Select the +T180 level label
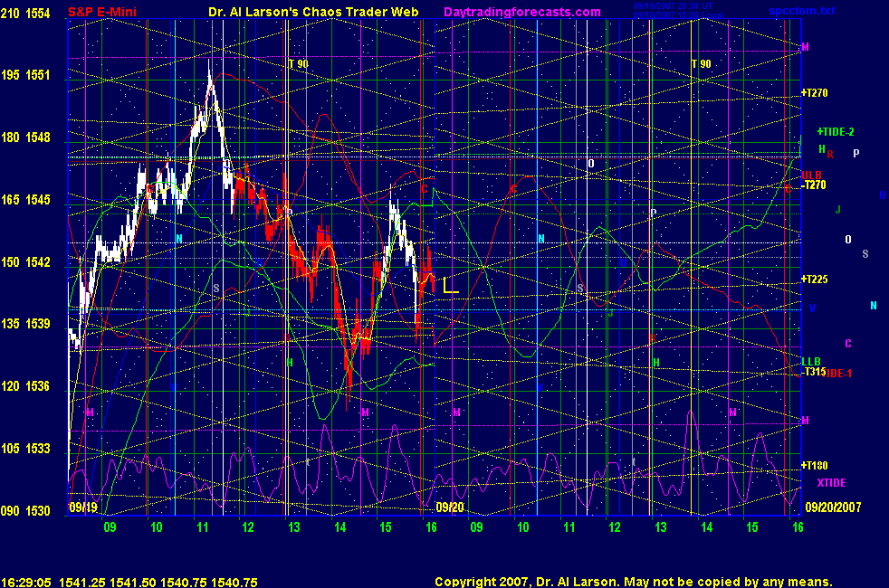The width and height of the screenshot is (889, 588). [814, 466]
